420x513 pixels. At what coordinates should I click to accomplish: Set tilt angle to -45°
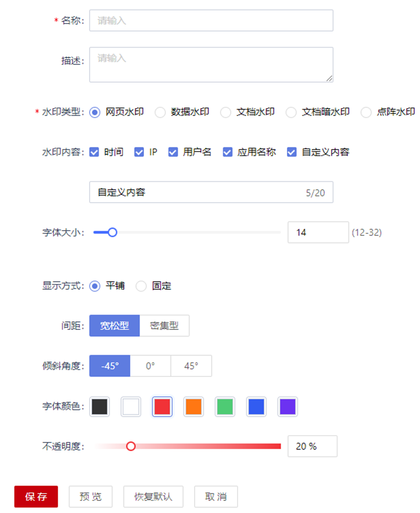[110, 366]
